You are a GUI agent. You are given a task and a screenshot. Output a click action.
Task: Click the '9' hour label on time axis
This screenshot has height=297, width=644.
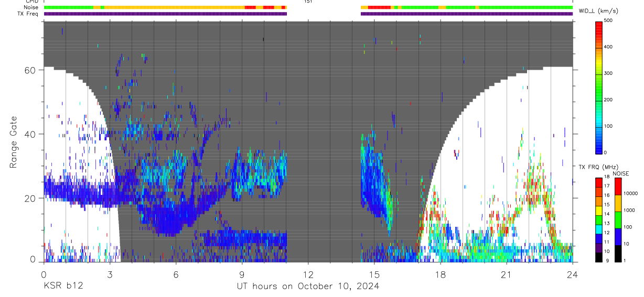pyautogui.click(x=242, y=274)
